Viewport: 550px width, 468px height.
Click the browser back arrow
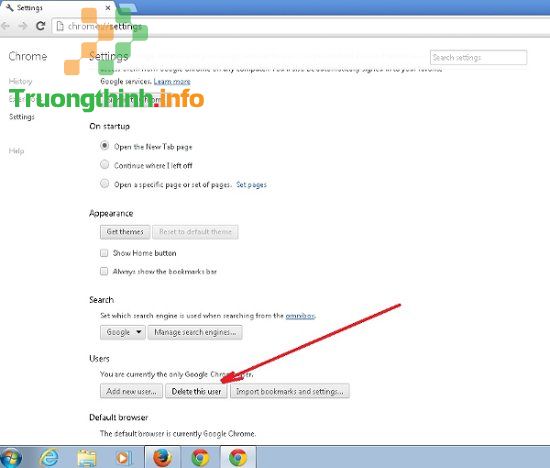point(5,26)
